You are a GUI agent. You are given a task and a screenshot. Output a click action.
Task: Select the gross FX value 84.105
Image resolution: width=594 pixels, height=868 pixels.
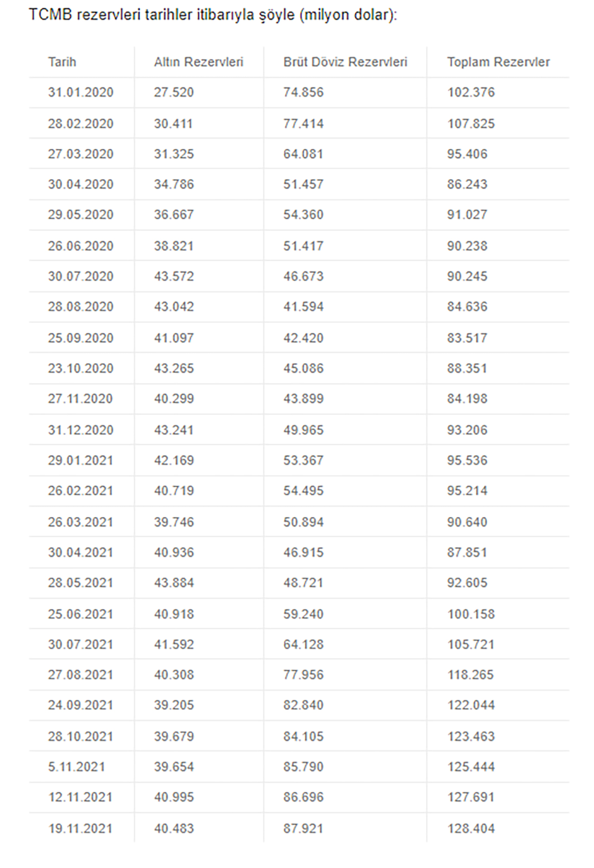(x=303, y=736)
